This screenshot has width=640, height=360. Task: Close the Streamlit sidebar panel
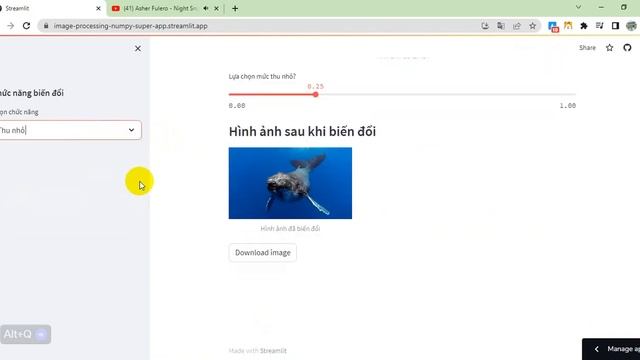[x=138, y=49]
